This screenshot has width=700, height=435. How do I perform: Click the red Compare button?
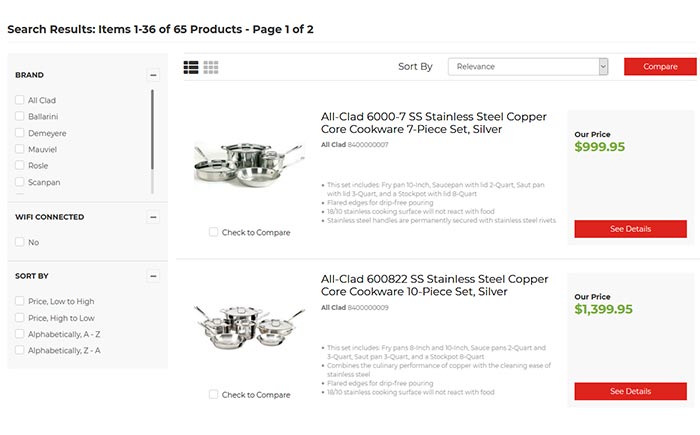[660, 67]
